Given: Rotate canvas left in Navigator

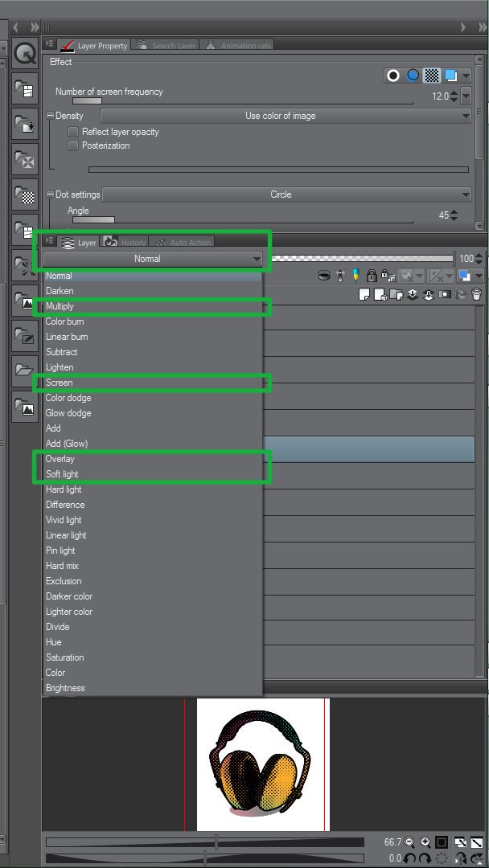Looking at the screenshot, I should pyautogui.click(x=410, y=858).
